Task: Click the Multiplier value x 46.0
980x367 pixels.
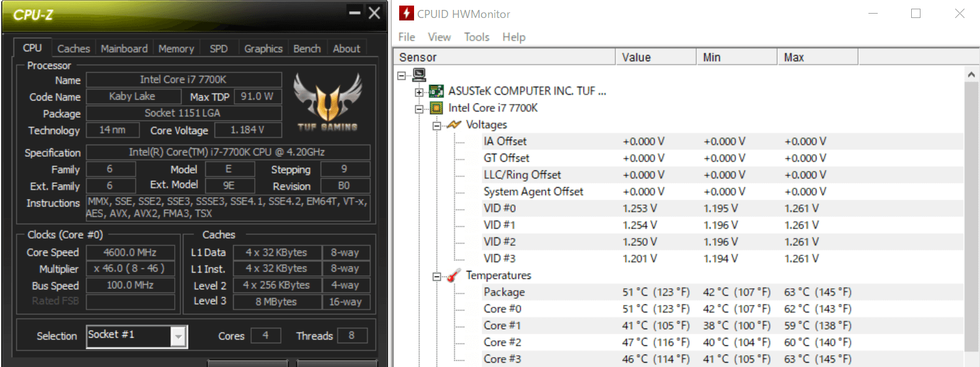Action: [130, 268]
